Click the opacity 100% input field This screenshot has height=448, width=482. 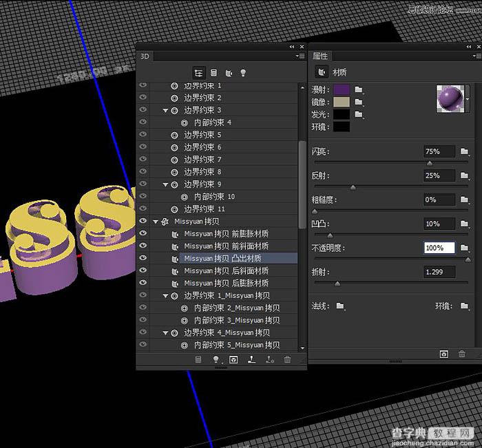[x=439, y=248]
